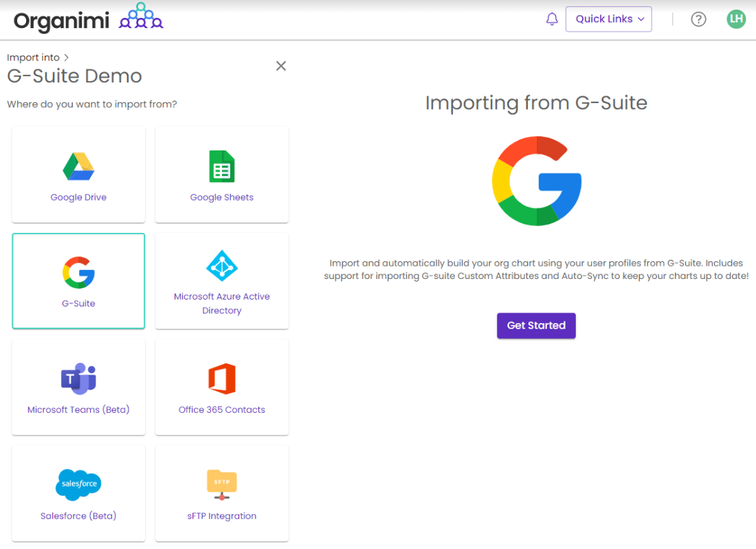Open the LH user avatar menu

(x=736, y=19)
